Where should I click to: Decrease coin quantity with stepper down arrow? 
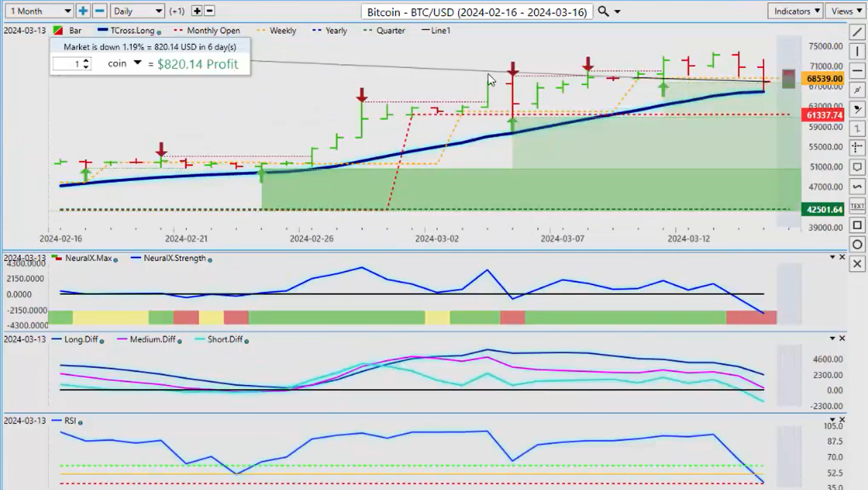click(86, 67)
